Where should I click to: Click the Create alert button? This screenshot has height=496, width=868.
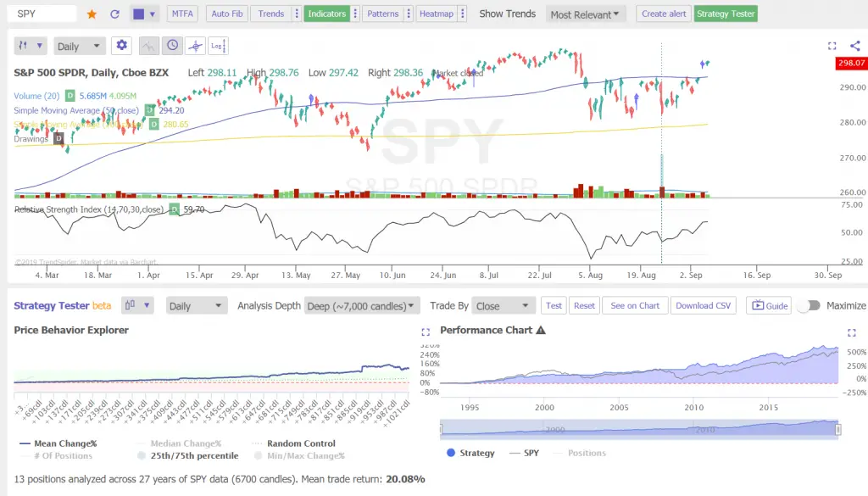click(x=664, y=14)
